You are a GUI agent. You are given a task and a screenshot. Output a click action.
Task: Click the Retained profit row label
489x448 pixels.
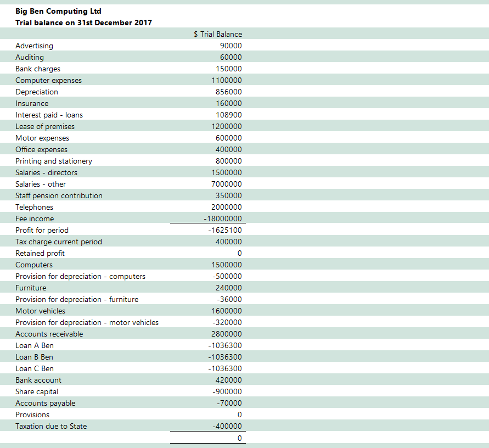[40, 253]
